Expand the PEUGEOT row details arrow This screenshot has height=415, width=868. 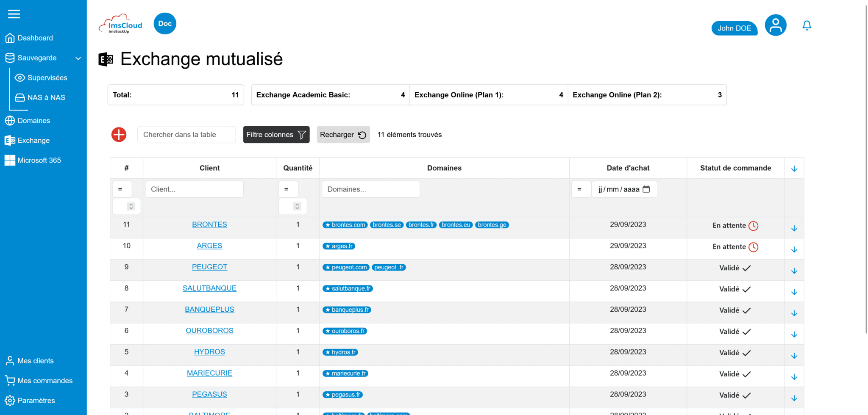(794, 271)
